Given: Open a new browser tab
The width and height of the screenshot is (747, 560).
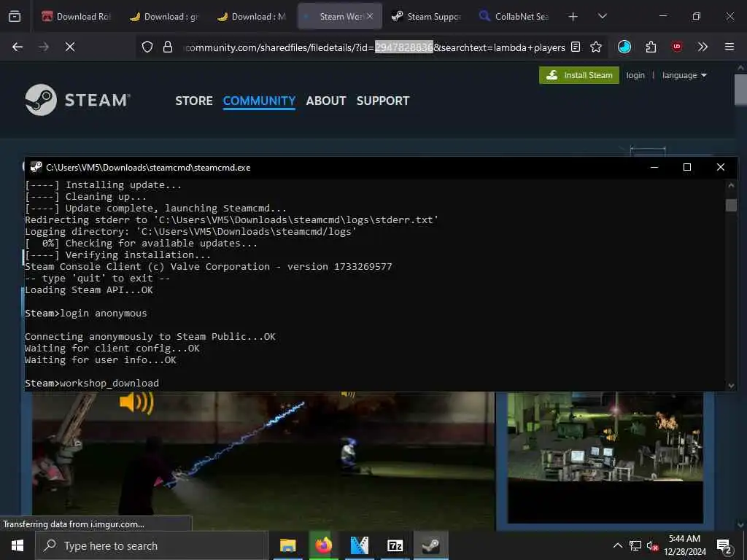Looking at the screenshot, I should (x=573, y=17).
